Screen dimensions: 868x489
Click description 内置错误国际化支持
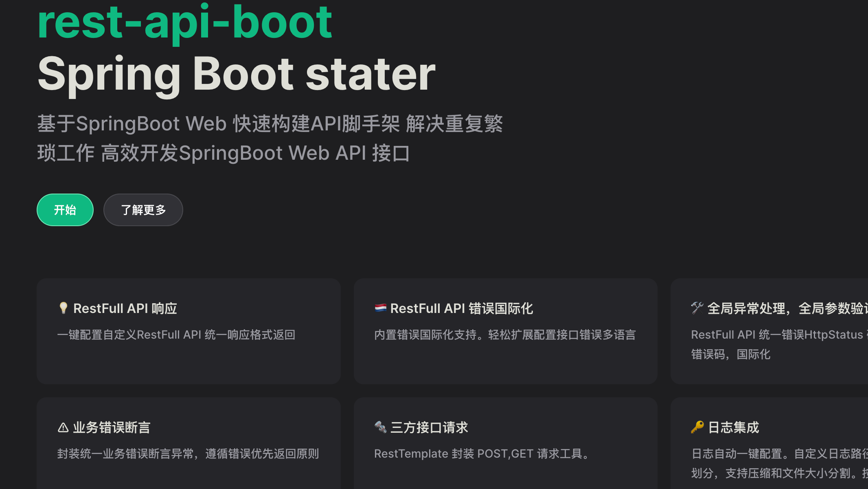[505, 335]
